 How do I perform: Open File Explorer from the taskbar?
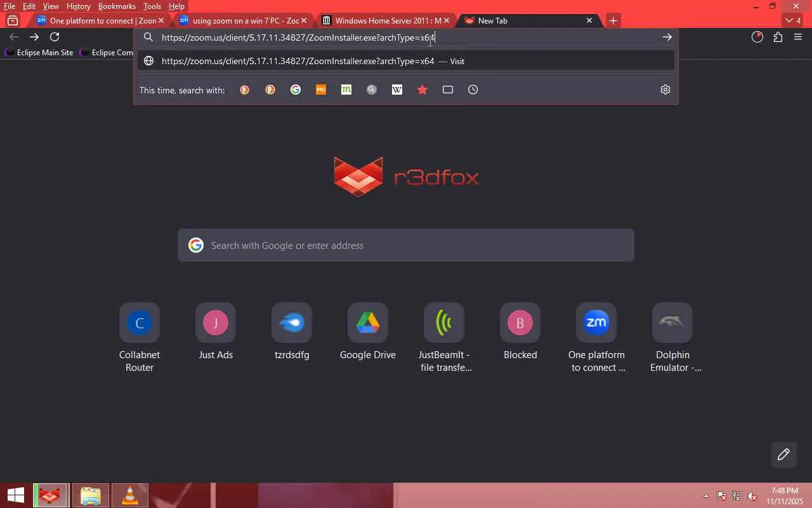pos(91,495)
